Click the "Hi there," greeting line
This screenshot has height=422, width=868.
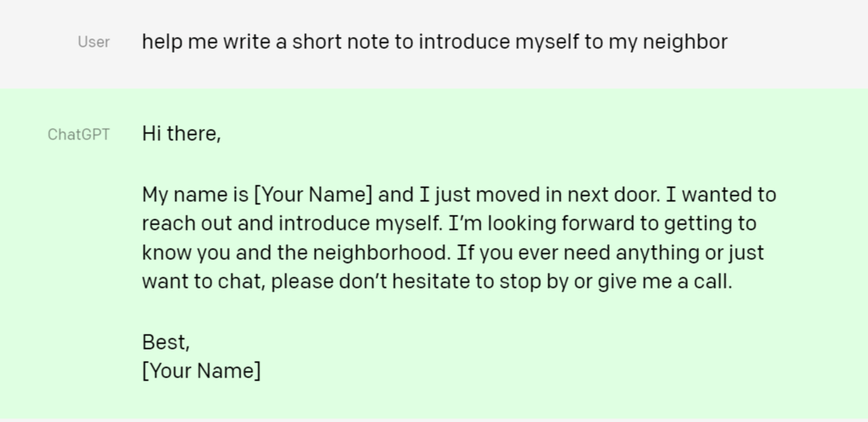182,133
